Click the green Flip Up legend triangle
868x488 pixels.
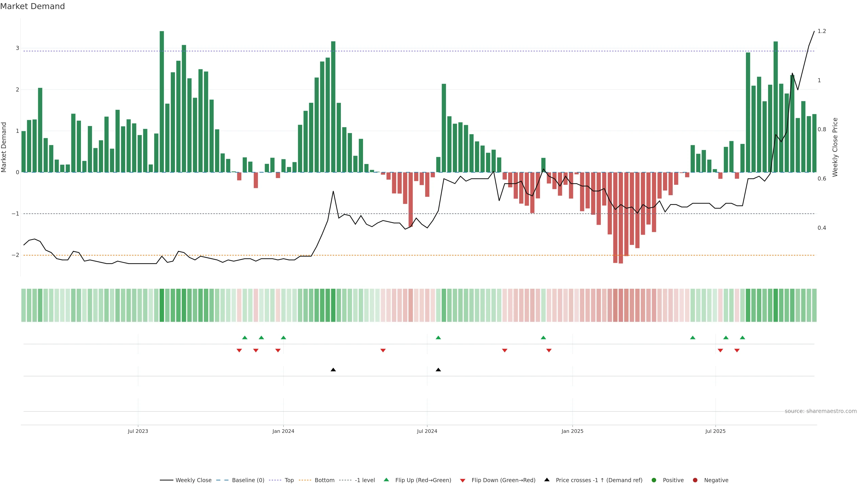click(387, 480)
